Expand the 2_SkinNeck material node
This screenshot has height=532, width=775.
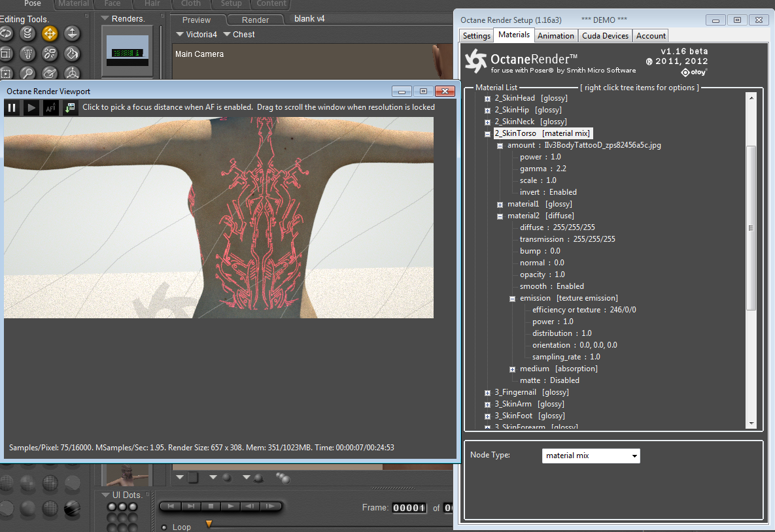[487, 122]
